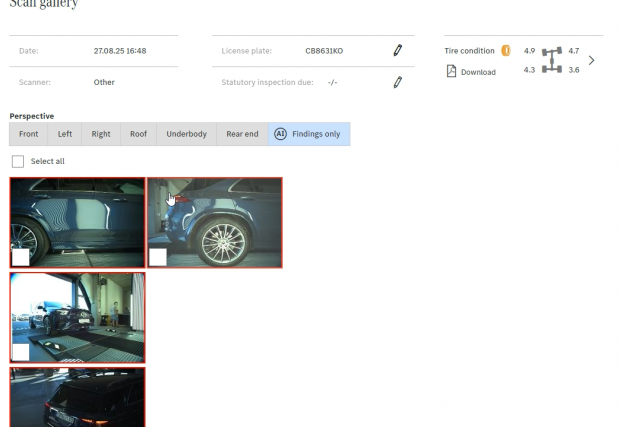Click the tire axle diagram icon
Image resolution: width=620 pixels, height=427 pixels.
click(551, 60)
